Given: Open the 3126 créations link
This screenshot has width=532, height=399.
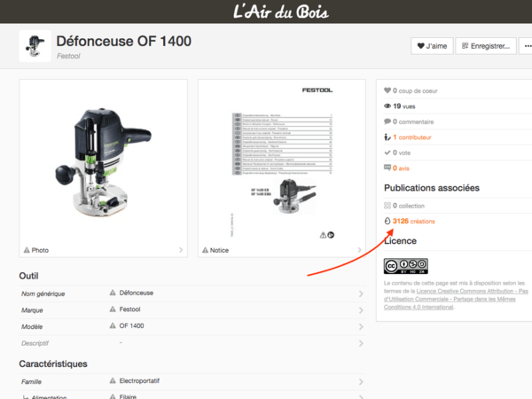Looking at the screenshot, I should point(412,221).
